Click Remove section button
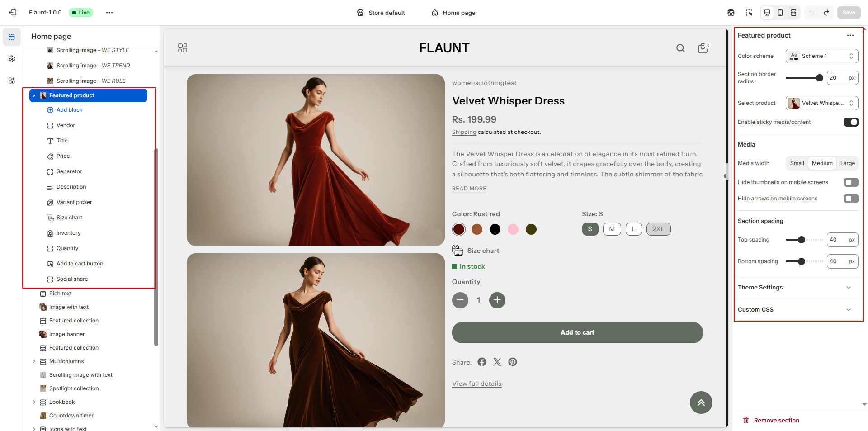This screenshot has height=431, width=868. pos(771,420)
